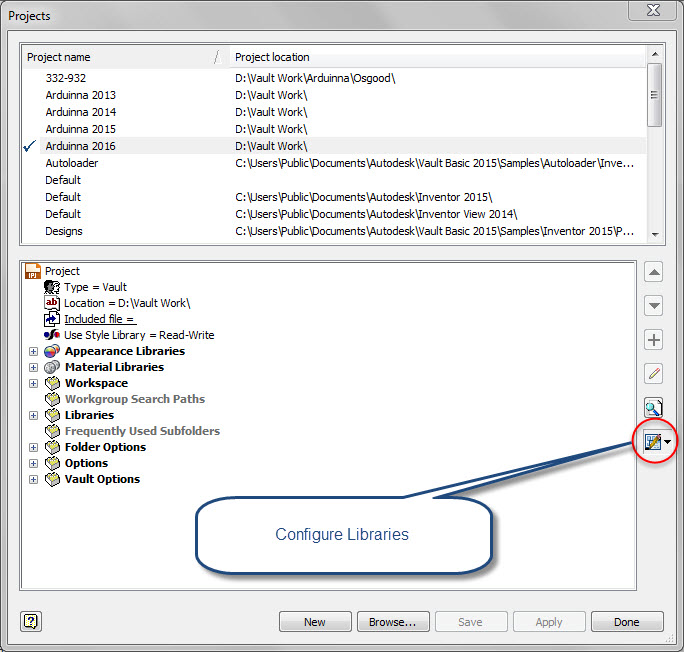This screenshot has width=684, height=652.
Task: Click the Done button
Action: (x=627, y=621)
